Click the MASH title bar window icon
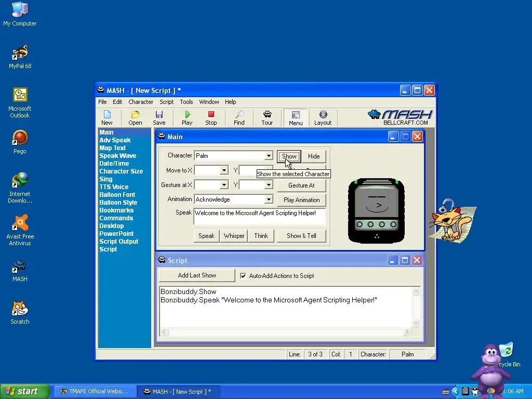The height and width of the screenshot is (399, 532). click(x=101, y=90)
